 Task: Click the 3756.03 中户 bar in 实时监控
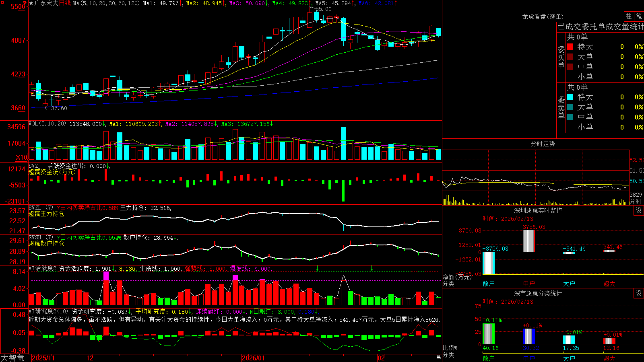tap(528, 241)
